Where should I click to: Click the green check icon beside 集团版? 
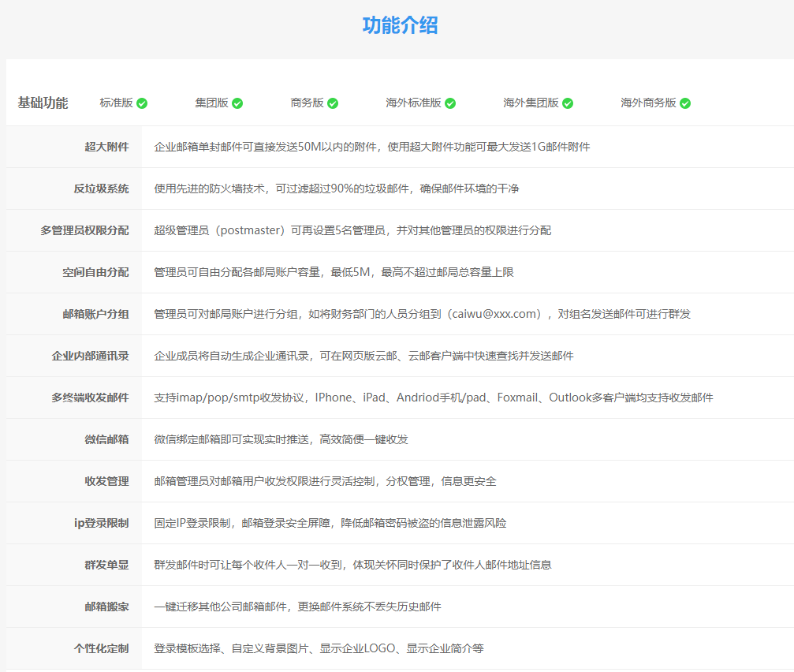237,103
